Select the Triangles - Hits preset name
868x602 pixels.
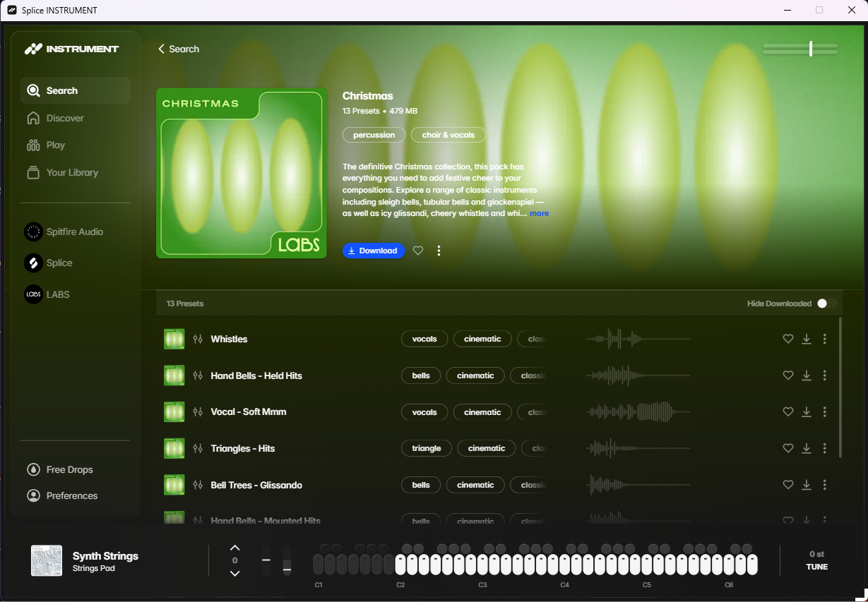[243, 448]
